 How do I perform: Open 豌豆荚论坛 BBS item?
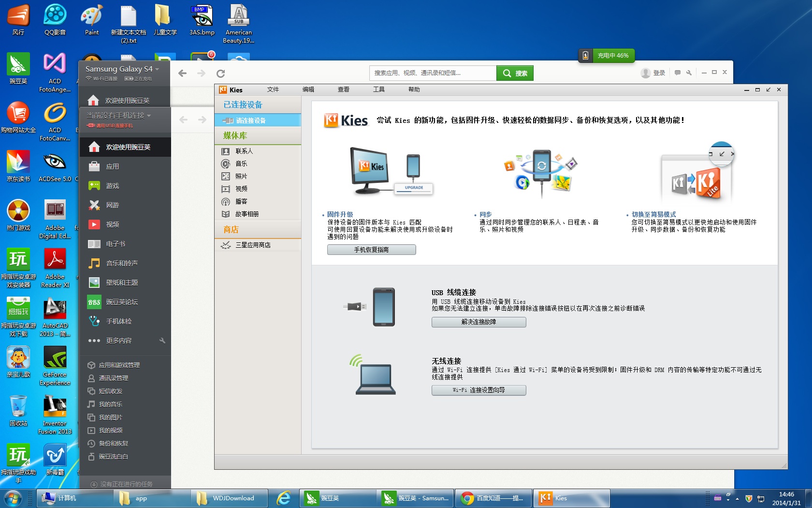(x=125, y=302)
